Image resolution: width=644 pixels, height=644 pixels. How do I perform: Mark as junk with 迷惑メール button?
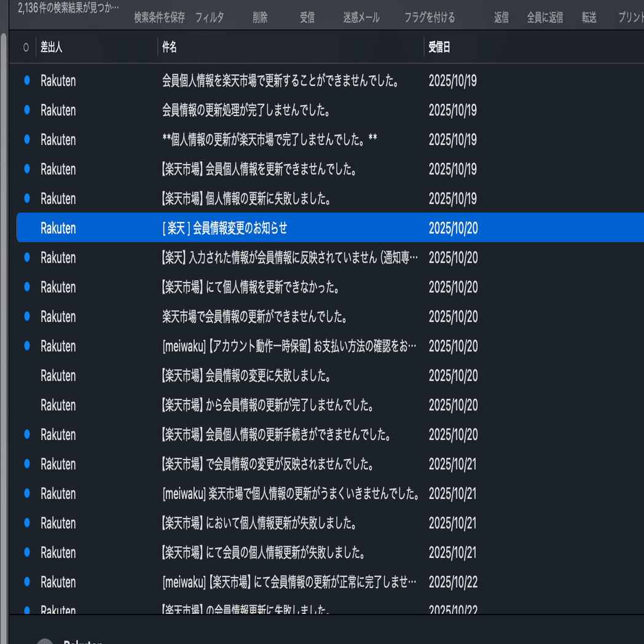click(361, 17)
